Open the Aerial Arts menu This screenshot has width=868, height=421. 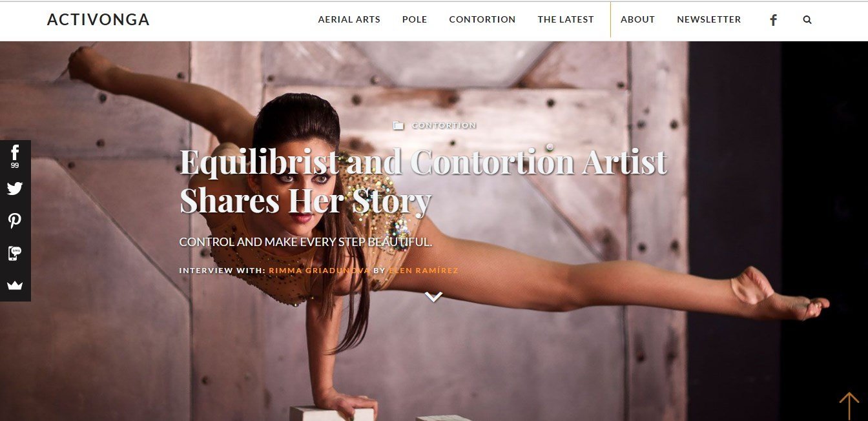tap(349, 19)
